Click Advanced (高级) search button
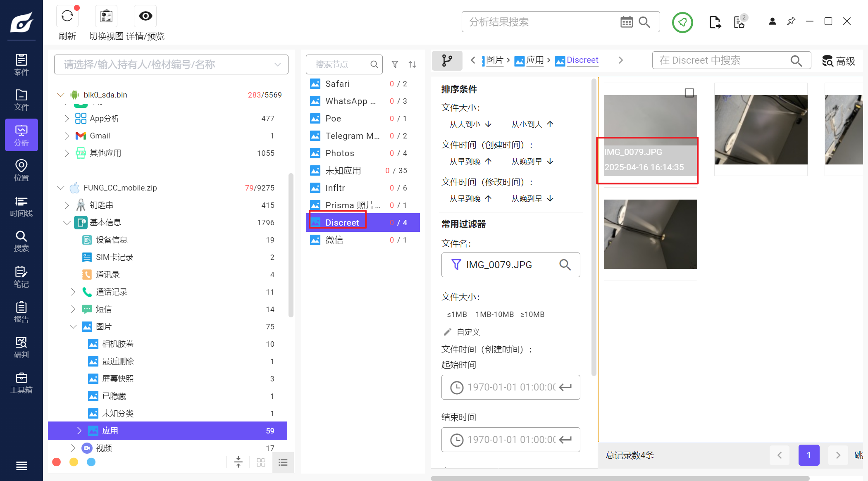This screenshot has height=481, width=868. point(839,61)
